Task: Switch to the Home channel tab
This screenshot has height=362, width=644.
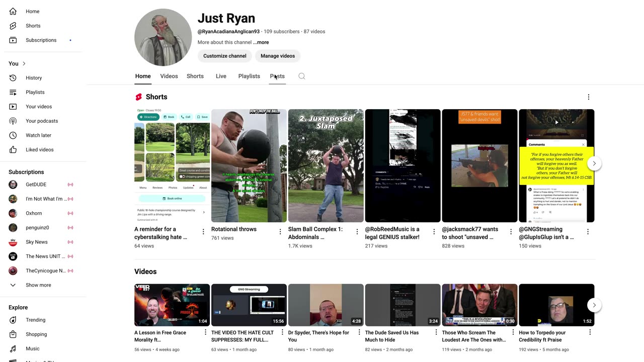Action: [143, 76]
